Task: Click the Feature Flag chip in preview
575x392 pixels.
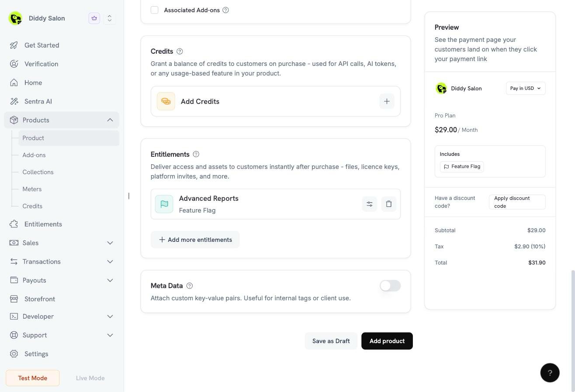Action: tap(462, 166)
